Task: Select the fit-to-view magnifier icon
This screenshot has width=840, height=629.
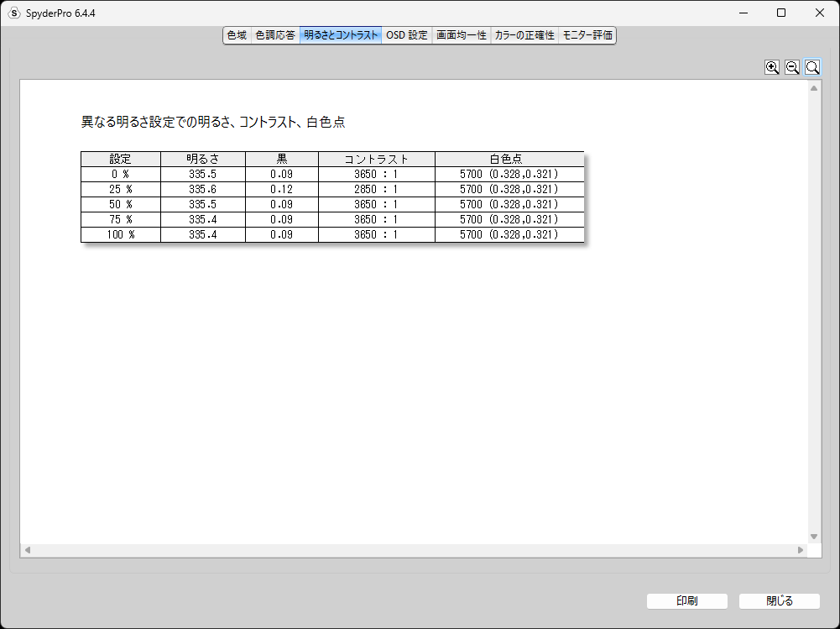Action: coord(812,67)
